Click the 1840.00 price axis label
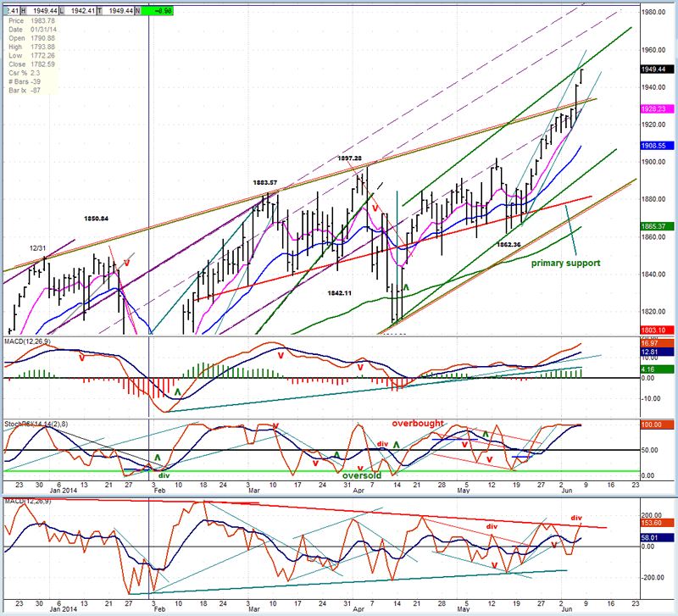This screenshot has height=616, width=678. tap(653, 274)
